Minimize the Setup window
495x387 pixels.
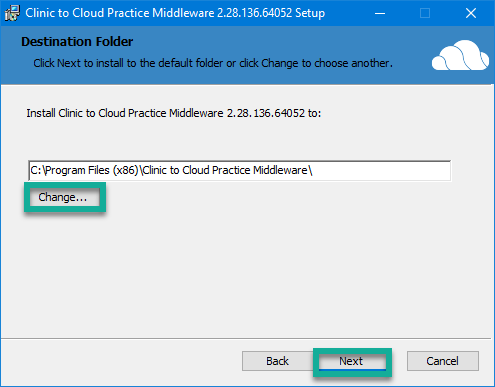point(380,13)
